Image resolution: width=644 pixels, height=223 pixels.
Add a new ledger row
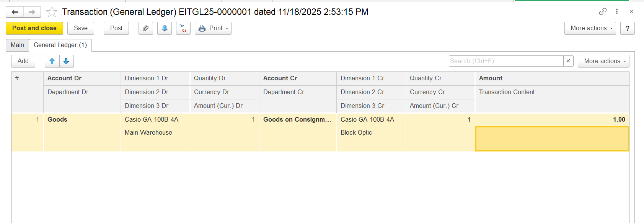click(x=23, y=61)
